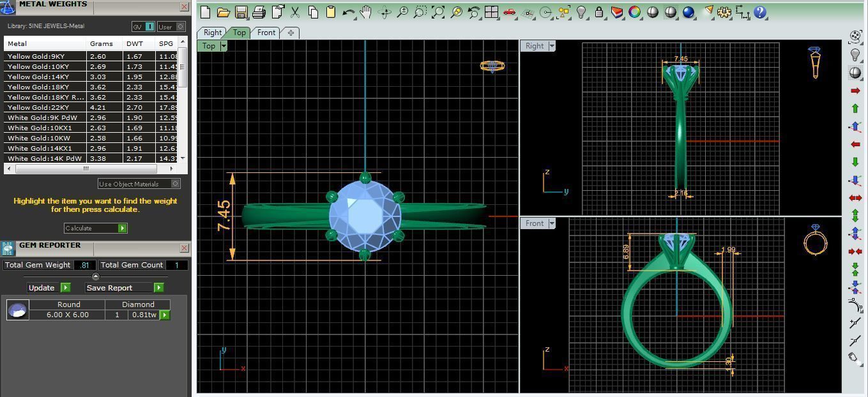Click the double-headed red horizontal arrow icon
This screenshot has width=868, height=397.
855,198
